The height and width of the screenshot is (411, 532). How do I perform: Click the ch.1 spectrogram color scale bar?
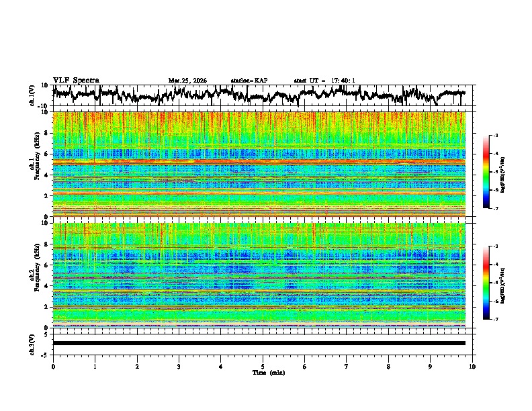tap(486, 172)
